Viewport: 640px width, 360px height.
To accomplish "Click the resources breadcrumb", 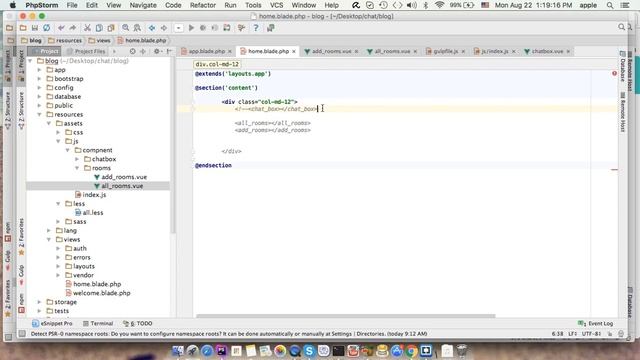I will pos(65,40).
